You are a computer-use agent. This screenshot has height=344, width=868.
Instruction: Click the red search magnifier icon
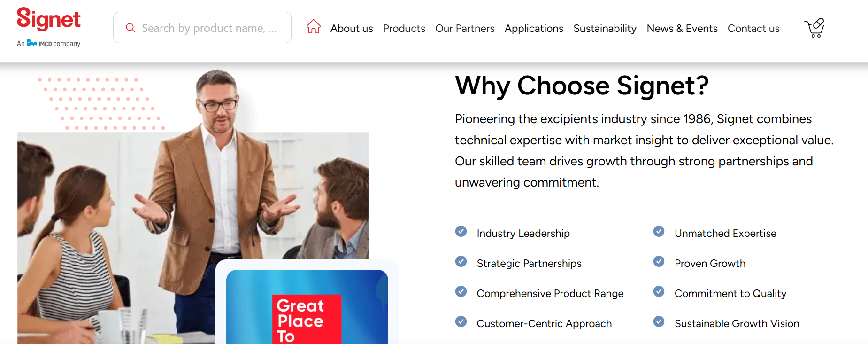(131, 28)
